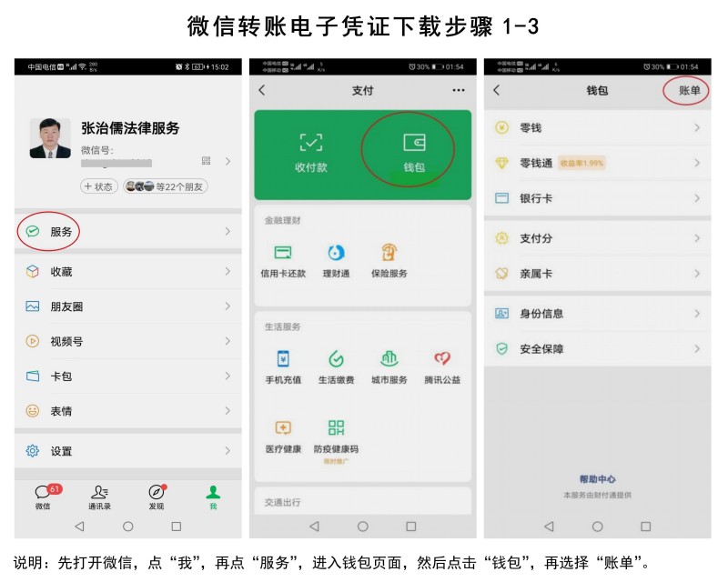Switch to the 微信 chats tab
This screenshot has width=728, height=582.
tap(44, 497)
